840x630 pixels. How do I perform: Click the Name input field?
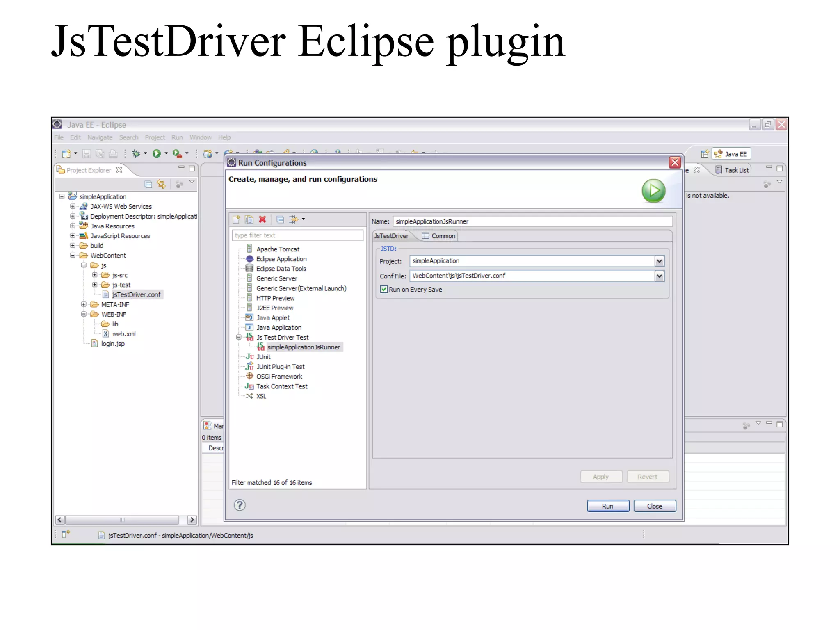pyautogui.click(x=532, y=221)
